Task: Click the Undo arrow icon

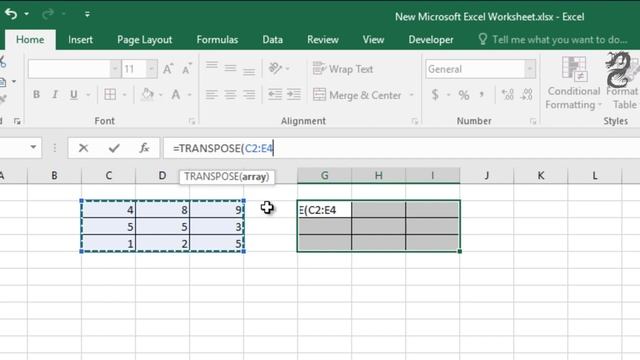Action: 11,14
